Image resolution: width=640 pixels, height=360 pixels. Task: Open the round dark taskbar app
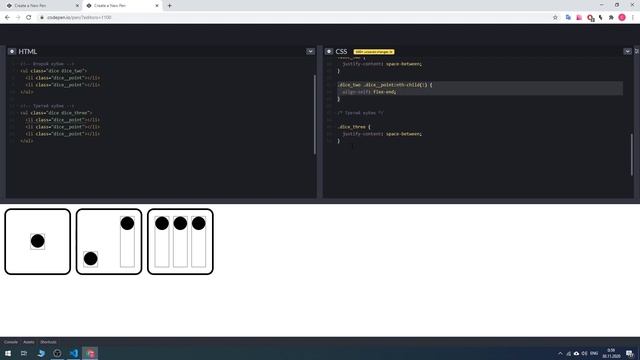pyautogui.click(x=57, y=353)
